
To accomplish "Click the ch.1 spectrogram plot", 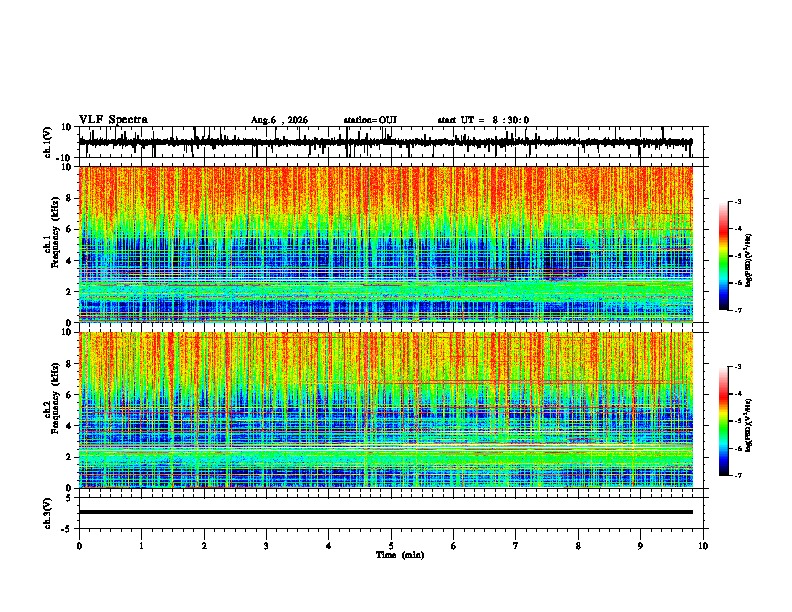I will point(386,244).
